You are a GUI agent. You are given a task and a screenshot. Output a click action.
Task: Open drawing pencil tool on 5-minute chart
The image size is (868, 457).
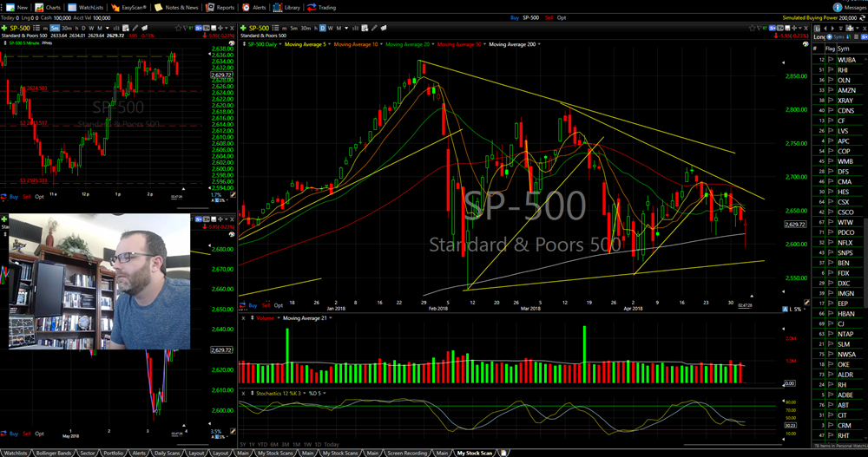(135, 29)
